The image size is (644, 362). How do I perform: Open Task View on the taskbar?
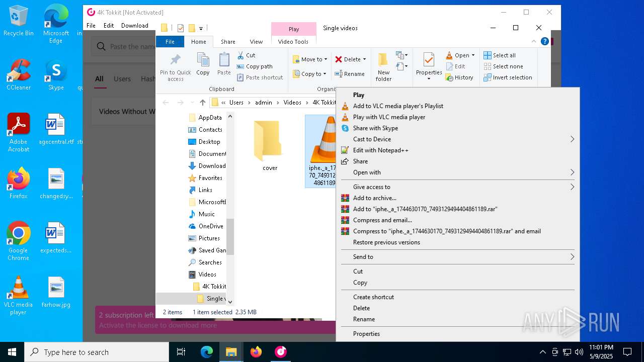(x=181, y=352)
